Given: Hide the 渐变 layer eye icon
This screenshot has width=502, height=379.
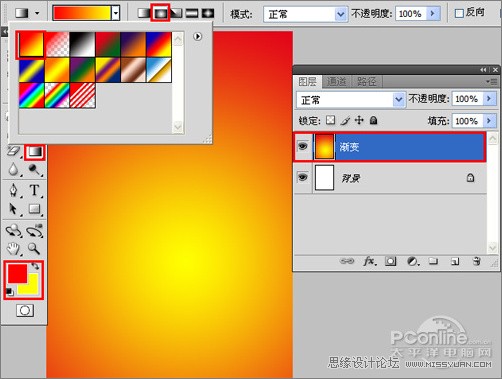Looking at the screenshot, I should coord(302,146).
